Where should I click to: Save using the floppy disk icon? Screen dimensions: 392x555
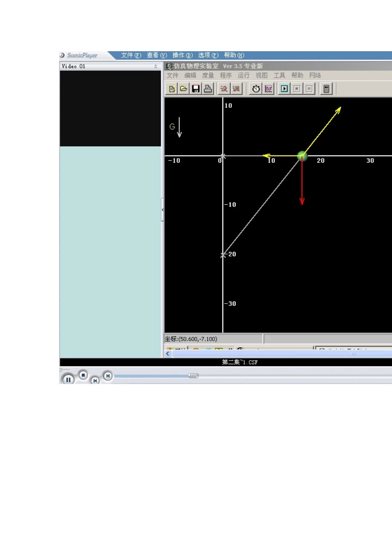(x=196, y=89)
